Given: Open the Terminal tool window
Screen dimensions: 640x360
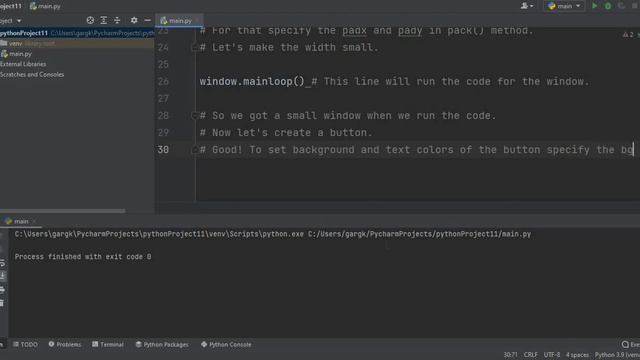Looking at the screenshot, I should 108,344.
